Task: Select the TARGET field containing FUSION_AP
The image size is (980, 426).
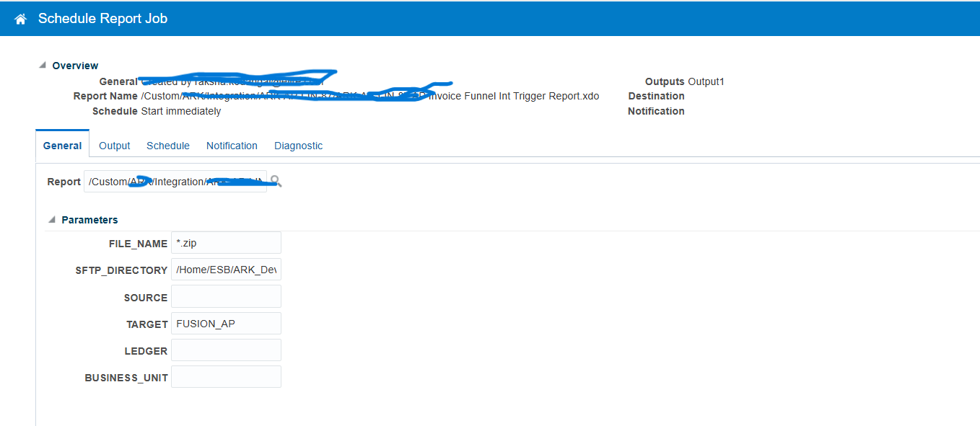Action: 225,323
